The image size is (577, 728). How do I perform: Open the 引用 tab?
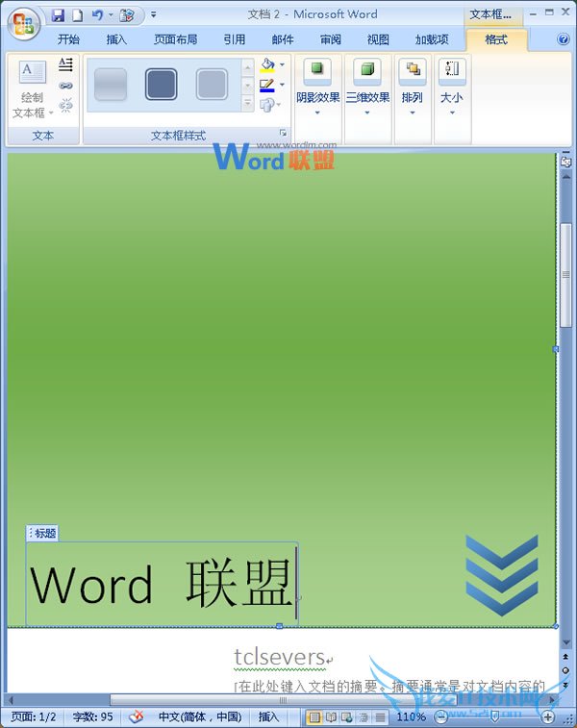pyautogui.click(x=234, y=40)
